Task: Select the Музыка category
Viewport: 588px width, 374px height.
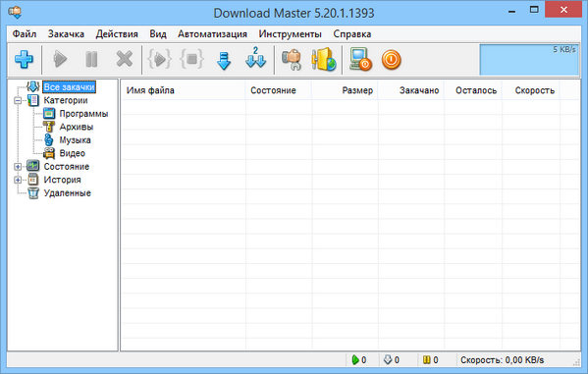Action: coord(75,140)
